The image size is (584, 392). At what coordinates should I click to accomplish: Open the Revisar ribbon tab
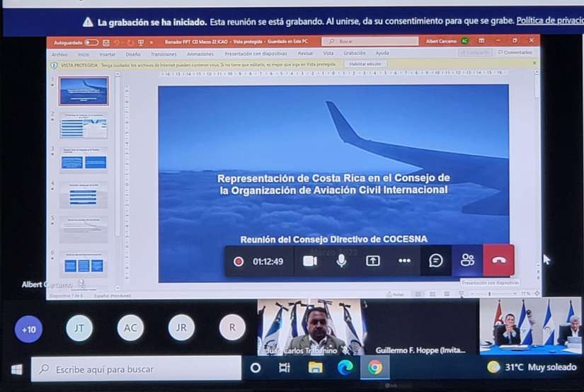(305, 53)
